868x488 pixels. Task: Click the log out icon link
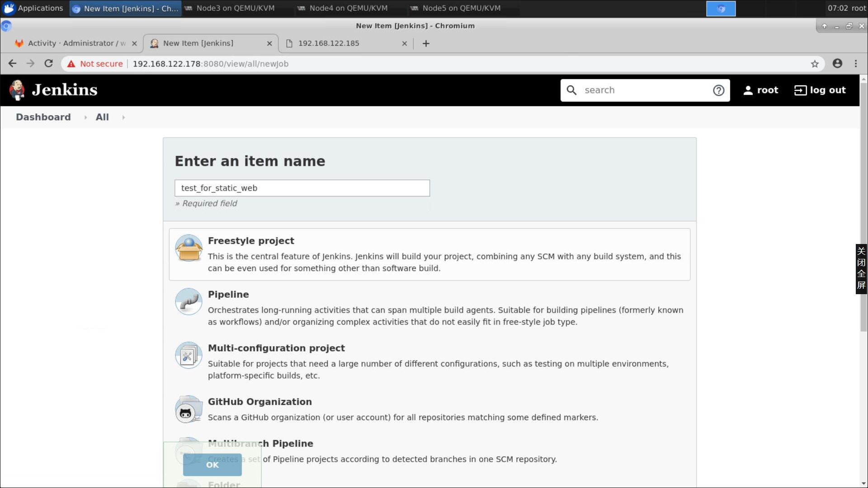(x=820, y=90)
